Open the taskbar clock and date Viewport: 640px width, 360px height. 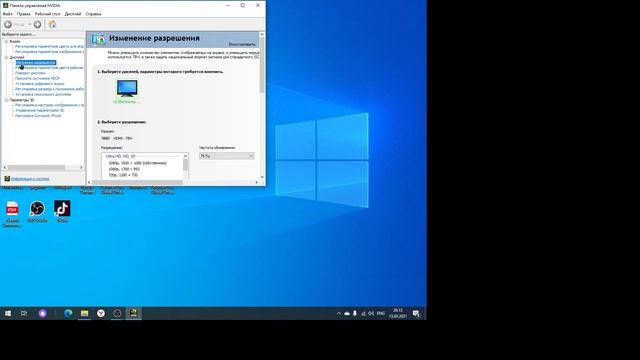coord(398,313)
